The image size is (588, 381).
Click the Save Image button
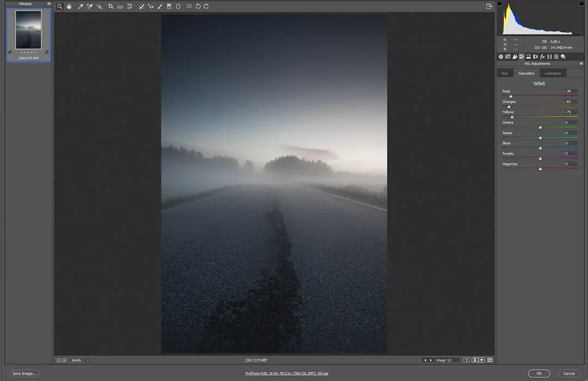[24, 373]
